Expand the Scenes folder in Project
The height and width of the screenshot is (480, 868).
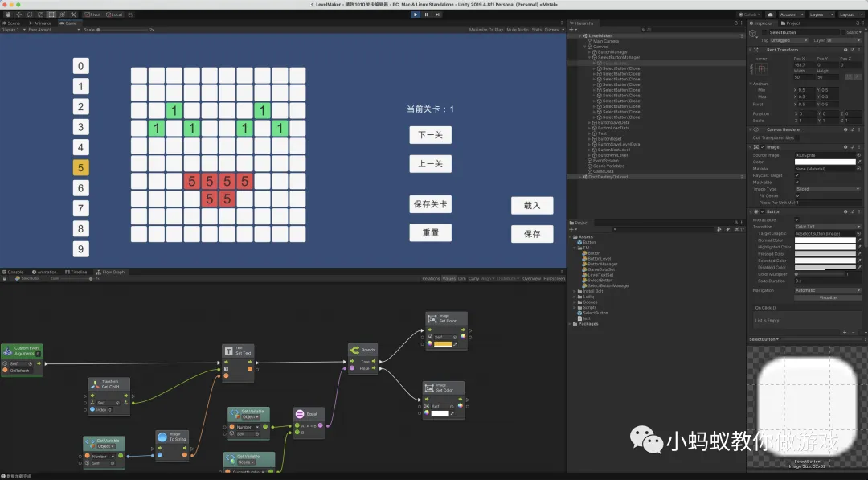pos(575,302)
